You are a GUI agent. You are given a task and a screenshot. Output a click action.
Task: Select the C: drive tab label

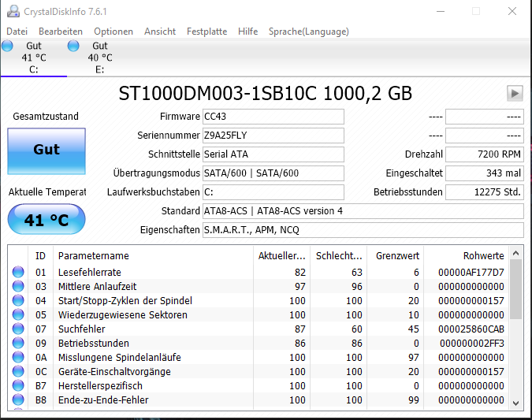tap(34, 70)
